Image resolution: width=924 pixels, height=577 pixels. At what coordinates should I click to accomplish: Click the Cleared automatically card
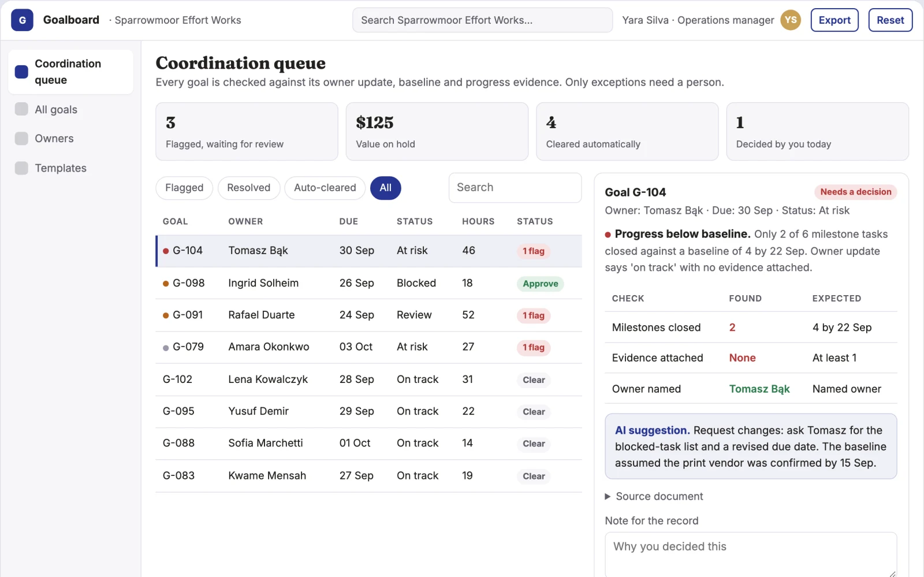(627, 132)
